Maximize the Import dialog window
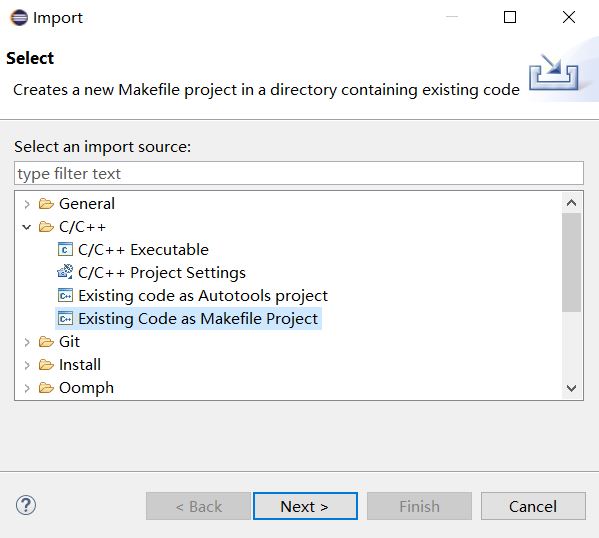 click(510, 17)
